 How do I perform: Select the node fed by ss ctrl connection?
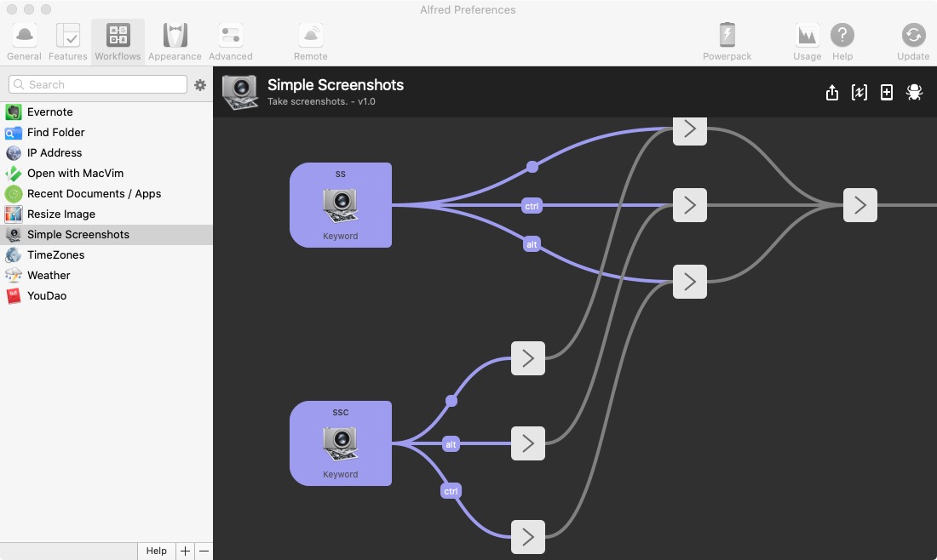click(690, 205)
